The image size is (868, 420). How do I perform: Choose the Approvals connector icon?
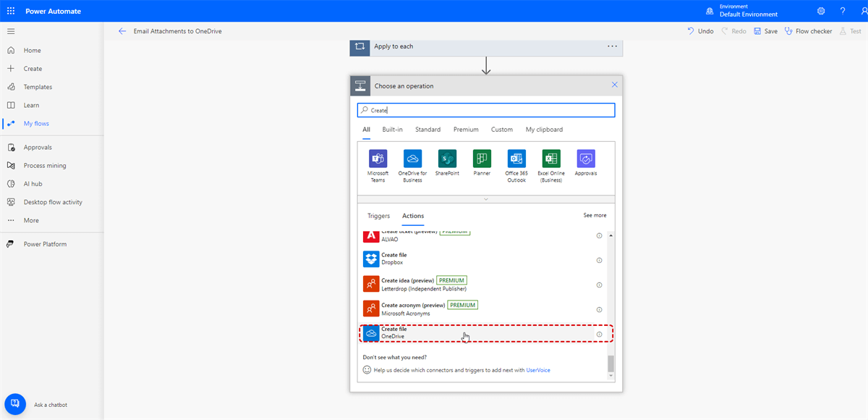pos(586,158)
